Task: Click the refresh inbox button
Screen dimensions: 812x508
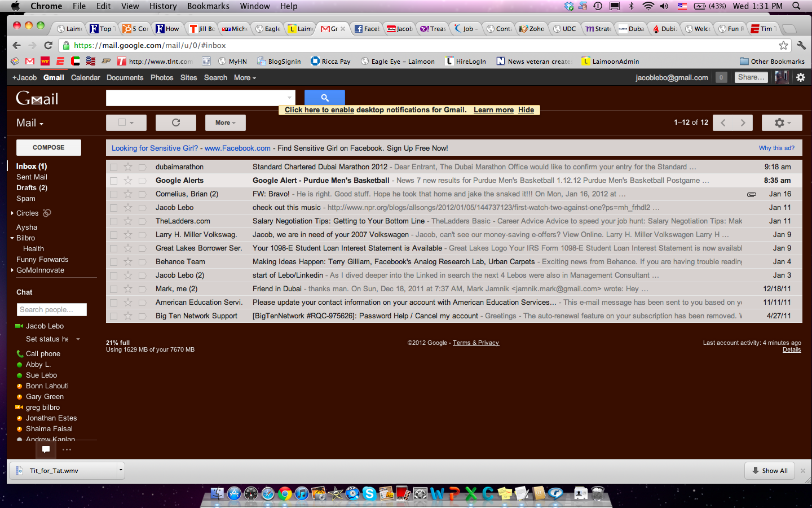Action: point(175,122)
